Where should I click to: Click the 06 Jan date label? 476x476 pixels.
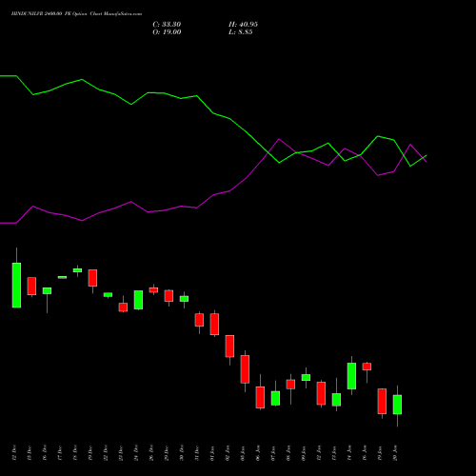point(258,453)
